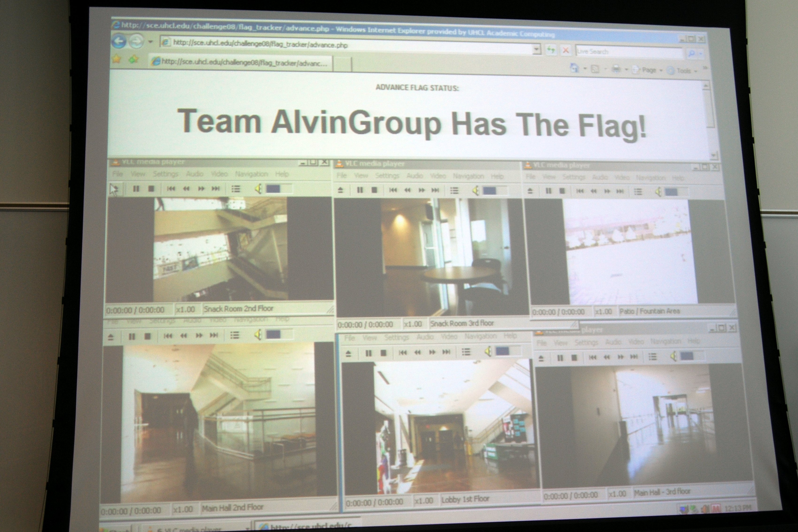Viewport: 798px width, 532px height.
Task: Open Settings menu in Snack Room 2nd Floor player
Action: point(165,174)
